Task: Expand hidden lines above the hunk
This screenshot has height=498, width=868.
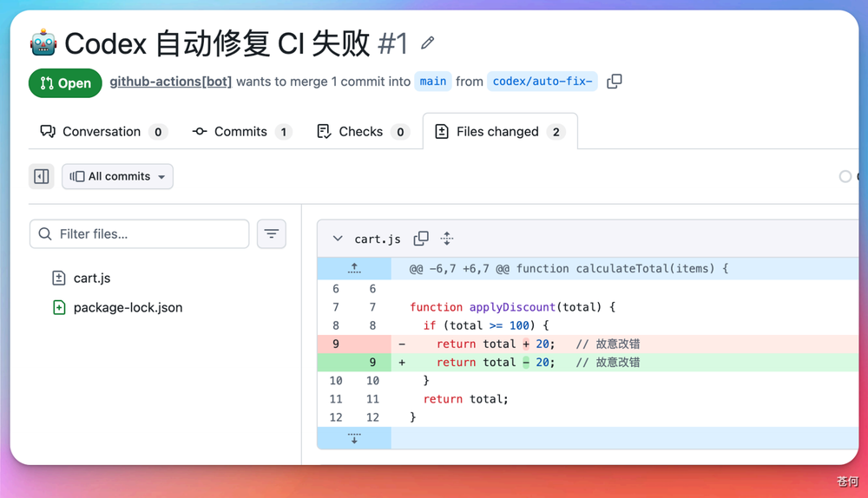Action: (x=354, y=268)
